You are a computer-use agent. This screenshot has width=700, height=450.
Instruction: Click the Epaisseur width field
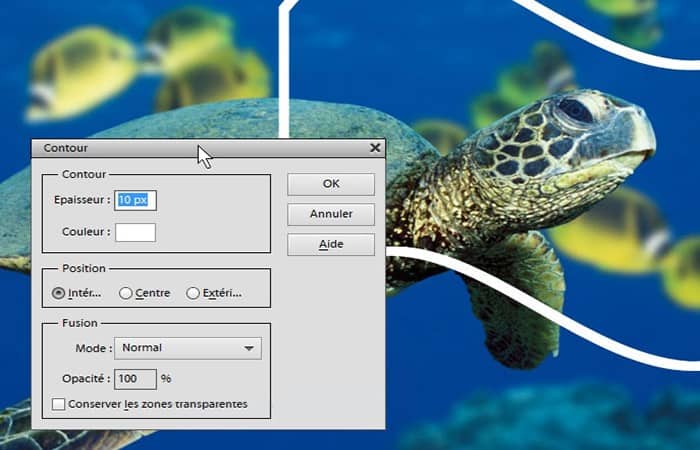point(135,200)
